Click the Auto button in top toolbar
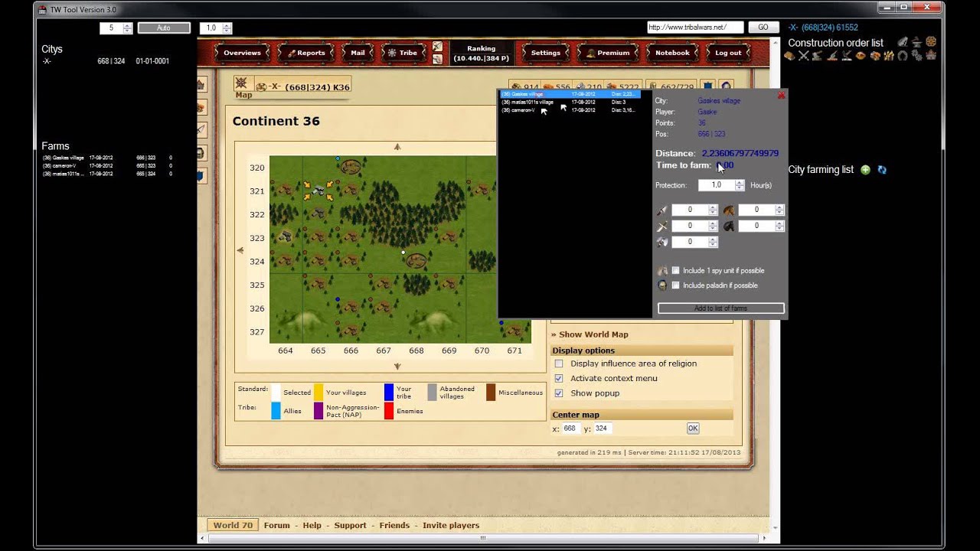This screenshot has height=551, width=980. tap(164, 28)
